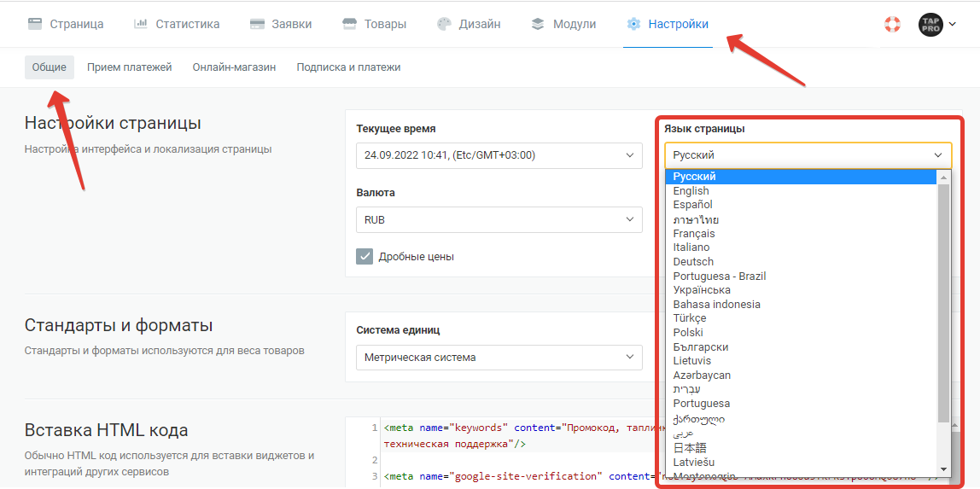980x489 pixels.
Task: Open the Язык страницы dropdown
Action: click(x=808, y=154)
